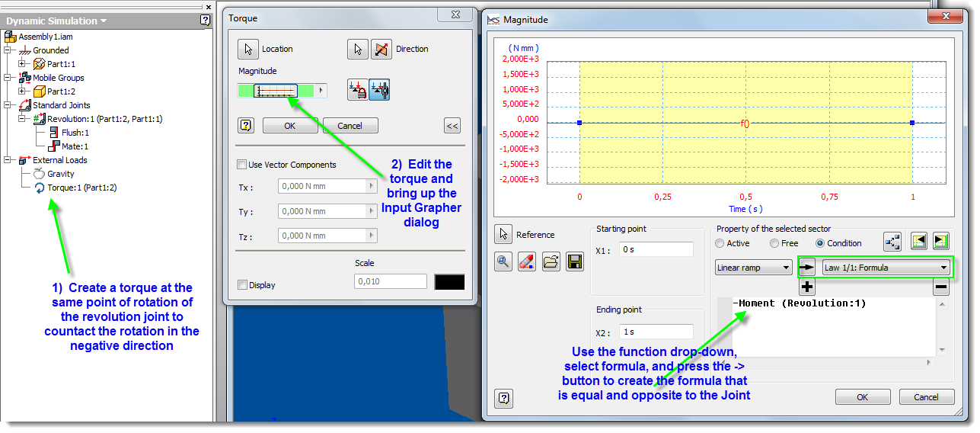Open help in the Torque dialog
Viewport: 980px width, 433px height.
pyautogui.click(x=246, y=126)
